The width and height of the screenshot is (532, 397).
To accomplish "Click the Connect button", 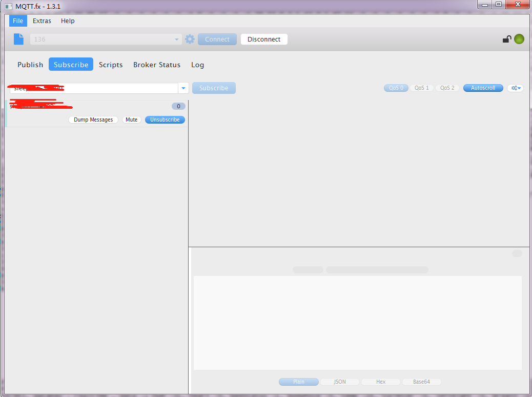I will [x=217, y=39].
